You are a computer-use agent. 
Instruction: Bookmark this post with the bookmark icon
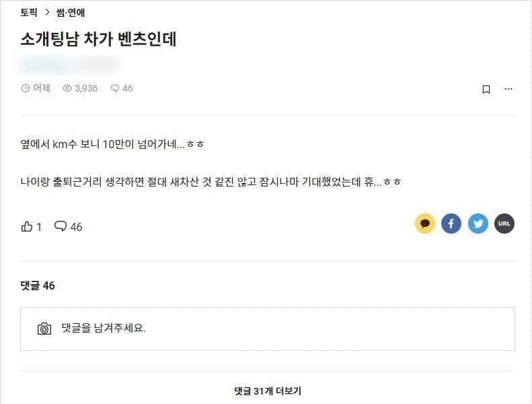[x=486, y=89]
